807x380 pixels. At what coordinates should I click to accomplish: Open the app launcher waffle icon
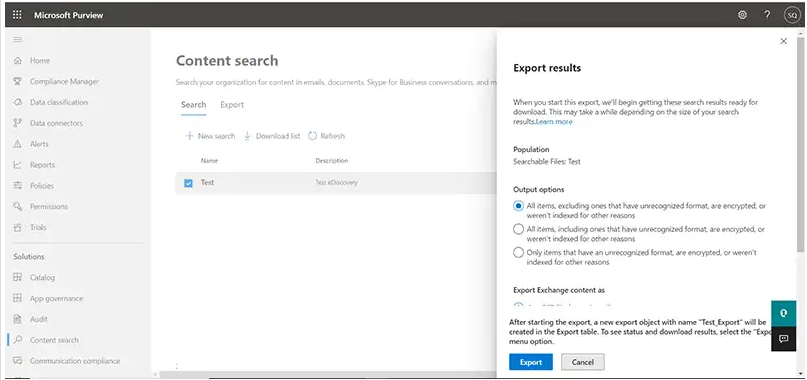[x=17, y=15]
